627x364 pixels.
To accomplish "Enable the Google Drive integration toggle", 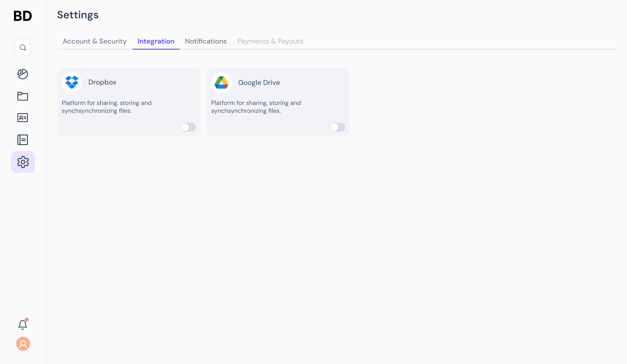I will click(x=337, y=127).
